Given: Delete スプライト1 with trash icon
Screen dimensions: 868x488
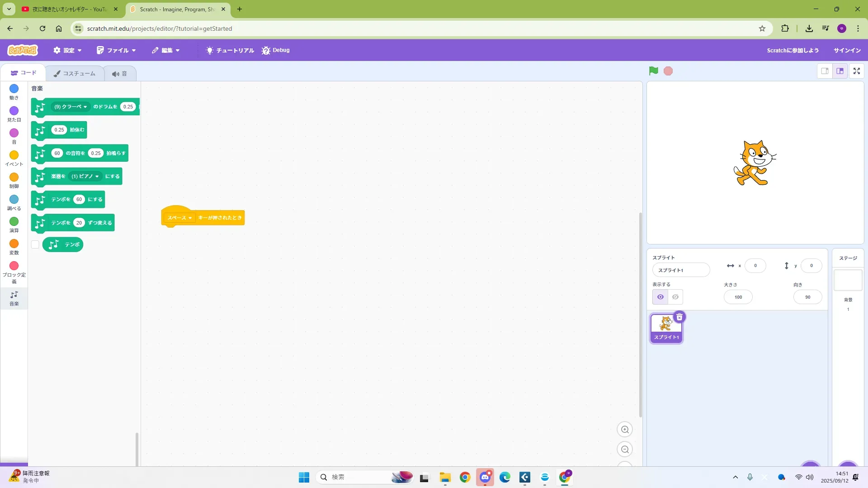Looking at the screenshot, I should click(679, 317).
